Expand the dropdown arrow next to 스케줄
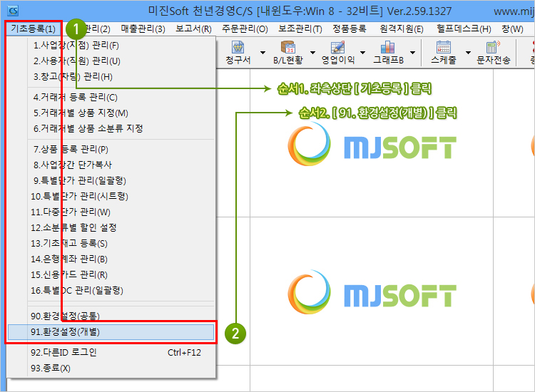Viewport: 535px width, 392px height. pyautogui.click(x=468, y=53)
